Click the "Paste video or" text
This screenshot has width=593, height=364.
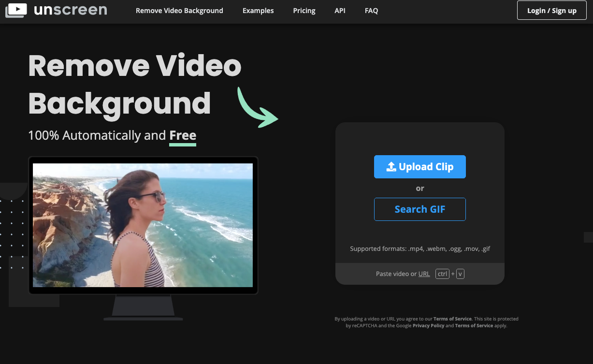point(396,274)
